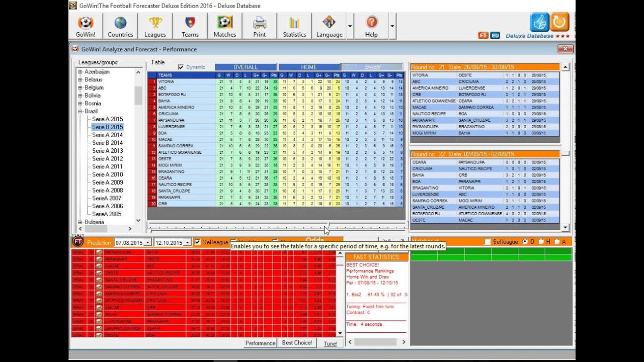Open the Help dropdown arrow

(392, 26)
